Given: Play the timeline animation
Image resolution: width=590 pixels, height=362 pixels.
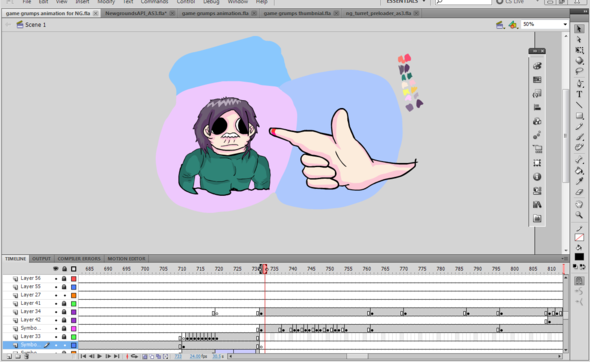Looking at the screenshot, I should tap(100, 356).
